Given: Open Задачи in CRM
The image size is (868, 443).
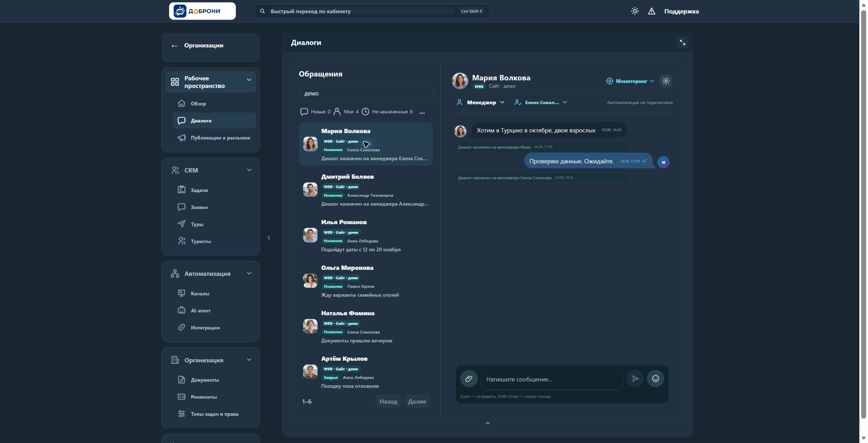Looking at the screenshot, I should pos(214,190).
